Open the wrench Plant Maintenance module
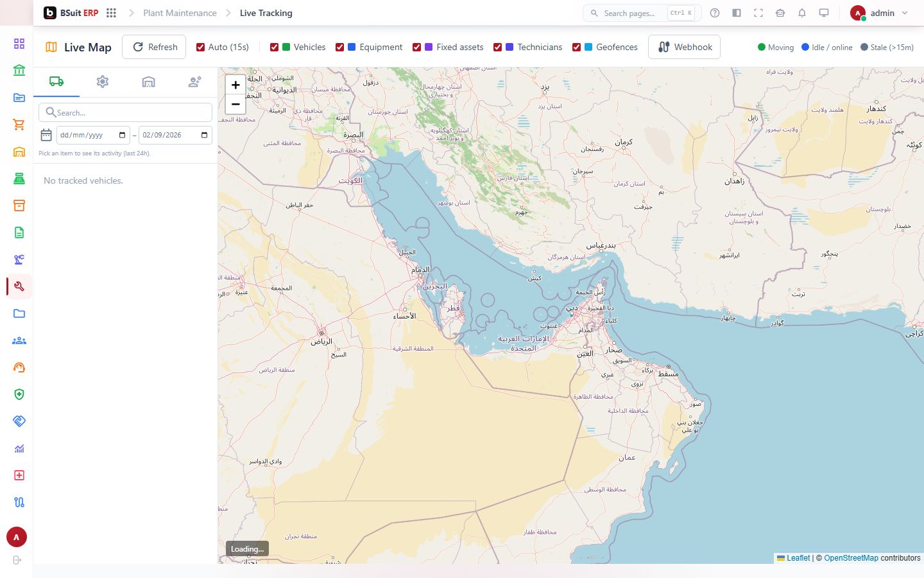The width and height of the screenshot is (924, 578). (x=19, y=286)
